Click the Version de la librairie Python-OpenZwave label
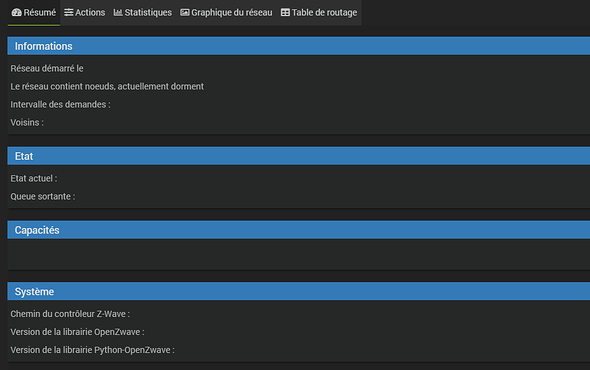This screenshot has width=590, height=370. click(x=93, y=350)
